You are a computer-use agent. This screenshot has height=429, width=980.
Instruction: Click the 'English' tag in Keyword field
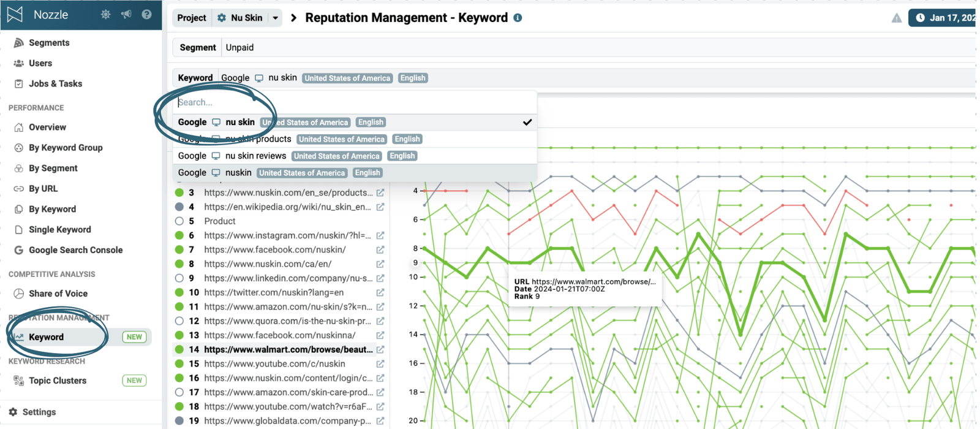point(413,78)
